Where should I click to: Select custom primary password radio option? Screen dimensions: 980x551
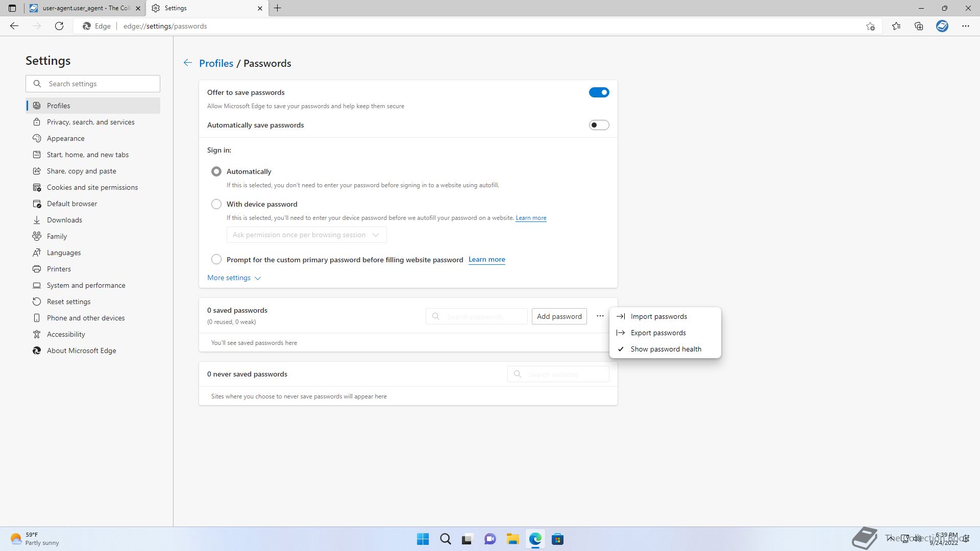216,259
